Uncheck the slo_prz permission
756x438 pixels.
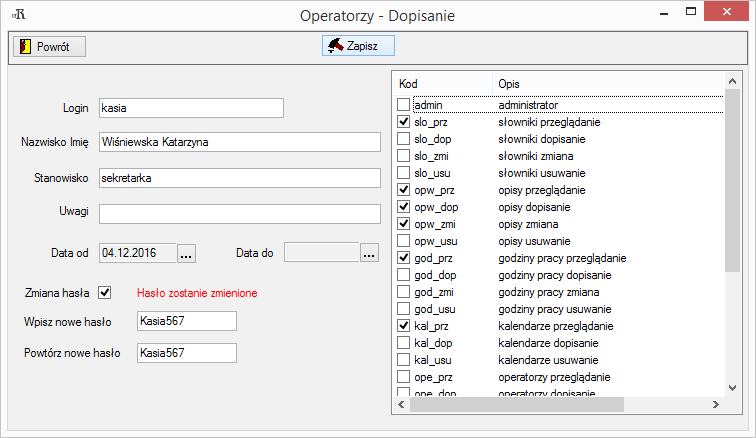pos(404,122)
